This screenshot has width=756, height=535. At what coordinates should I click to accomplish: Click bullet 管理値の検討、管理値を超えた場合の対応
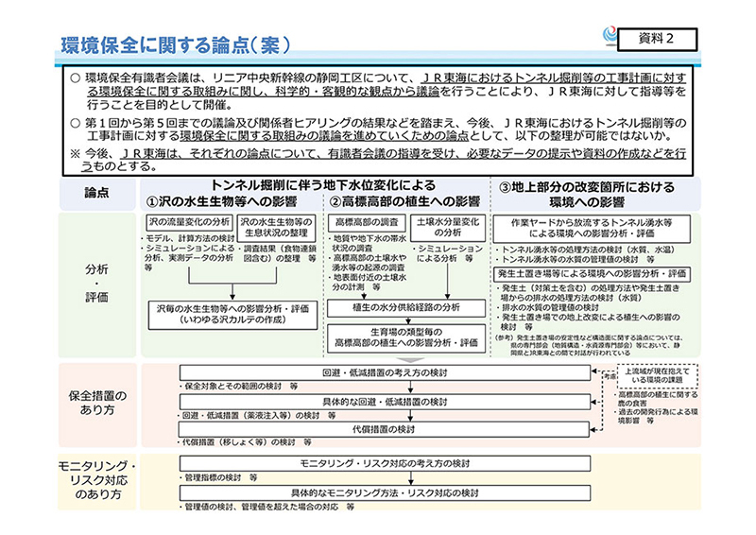pyautogui.click(x=266, y=507)
